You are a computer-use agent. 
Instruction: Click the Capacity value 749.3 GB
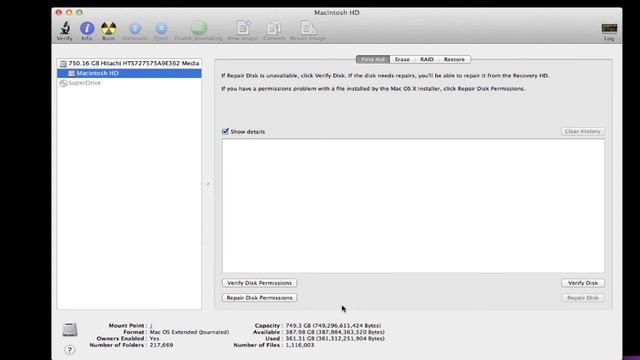point(333,326)
